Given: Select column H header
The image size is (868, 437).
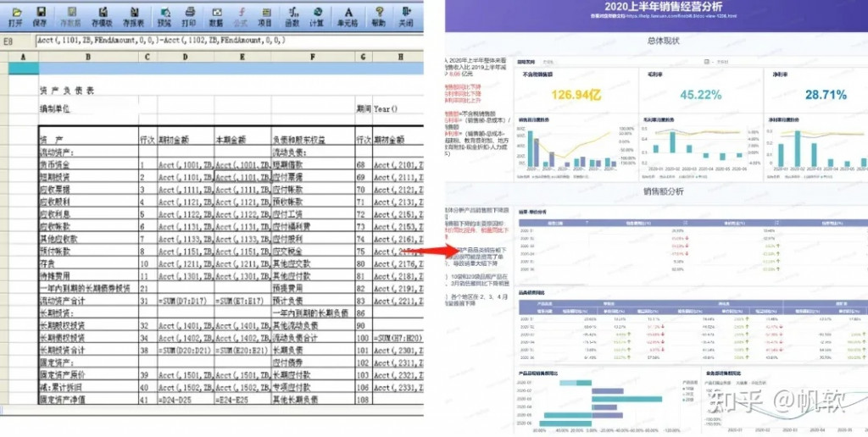Looking at the screenshot, I should [398, 57].
